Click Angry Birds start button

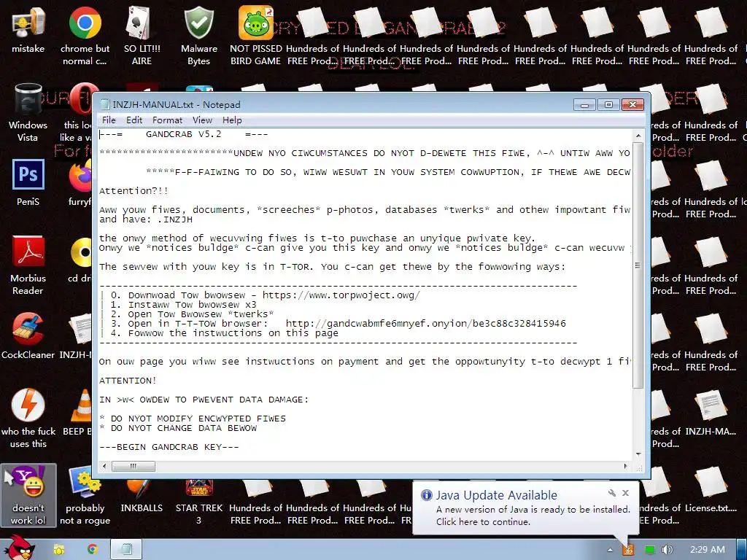(19, 548)
